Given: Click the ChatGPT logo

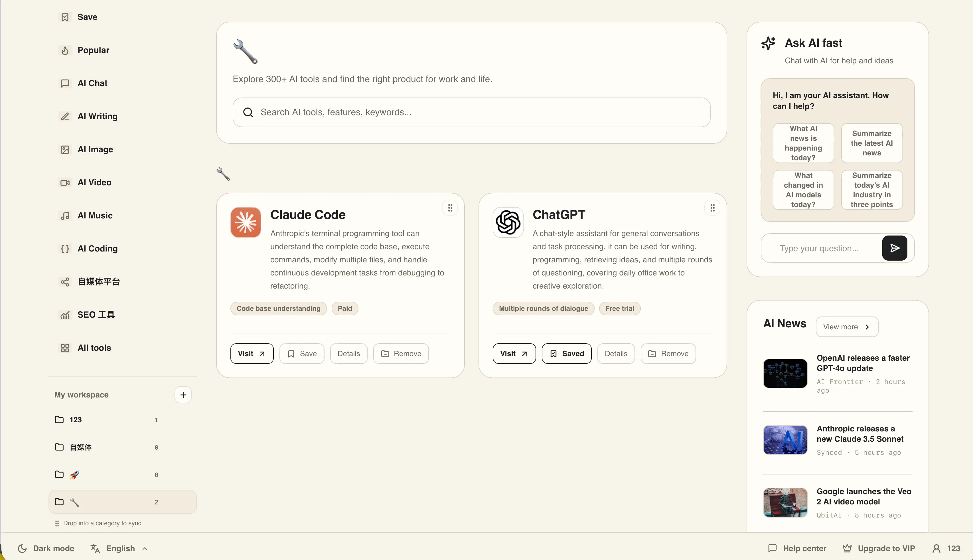Looking at the screenshot, I should (508, 222).
